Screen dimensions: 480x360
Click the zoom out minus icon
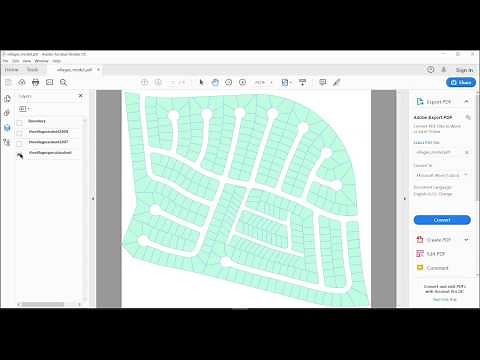[x=229, y=82]
